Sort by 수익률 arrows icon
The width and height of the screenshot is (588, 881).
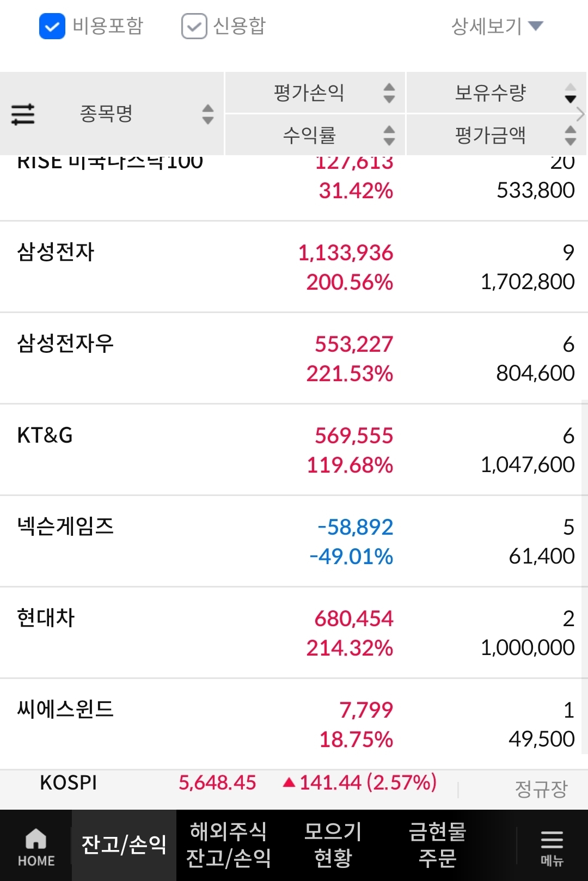pos(389,135)
